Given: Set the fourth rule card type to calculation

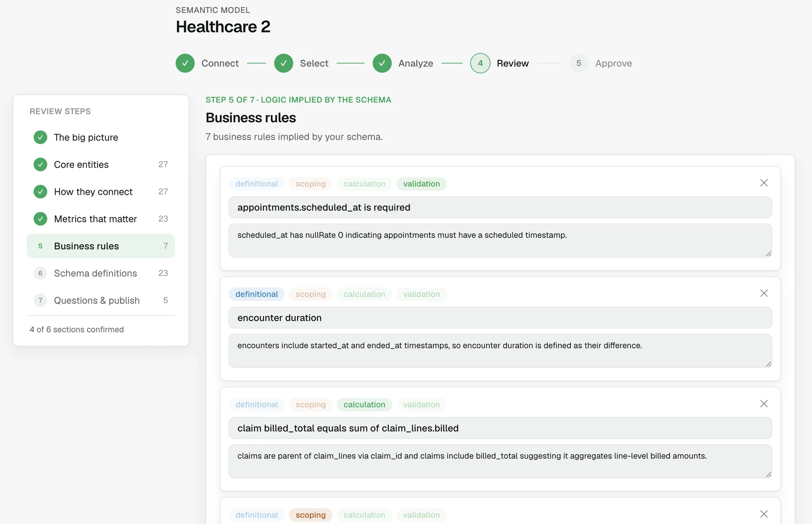Looking at the screenshot, I should pos(364,515).
